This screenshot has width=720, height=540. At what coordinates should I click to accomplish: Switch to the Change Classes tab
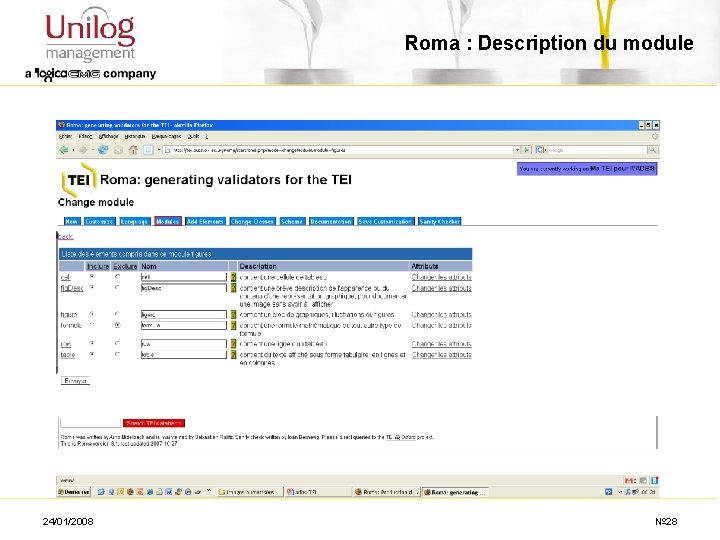(x=253, y=221)
